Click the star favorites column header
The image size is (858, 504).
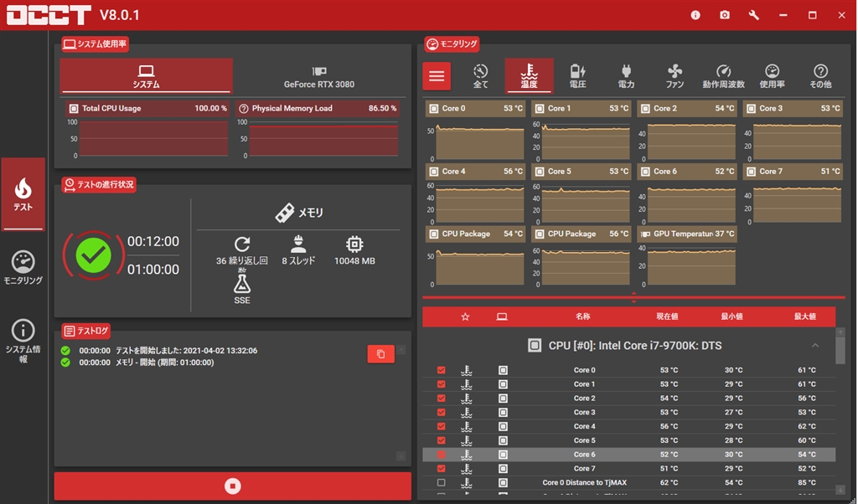point(465,316)
